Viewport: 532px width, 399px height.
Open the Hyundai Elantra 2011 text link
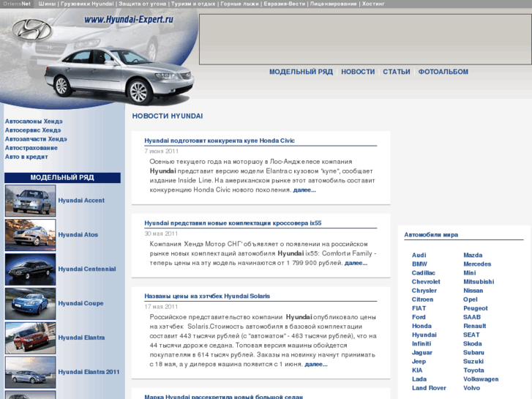[x=89, y=372]
